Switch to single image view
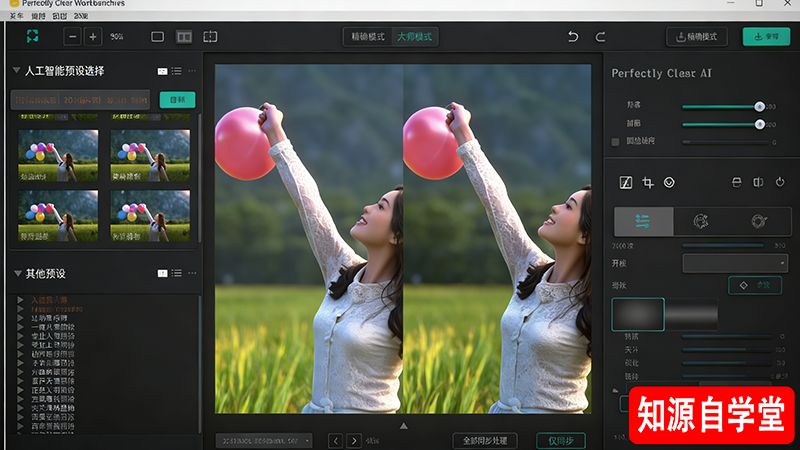Screen dimensions: 800x450 [x=157, y=37]
